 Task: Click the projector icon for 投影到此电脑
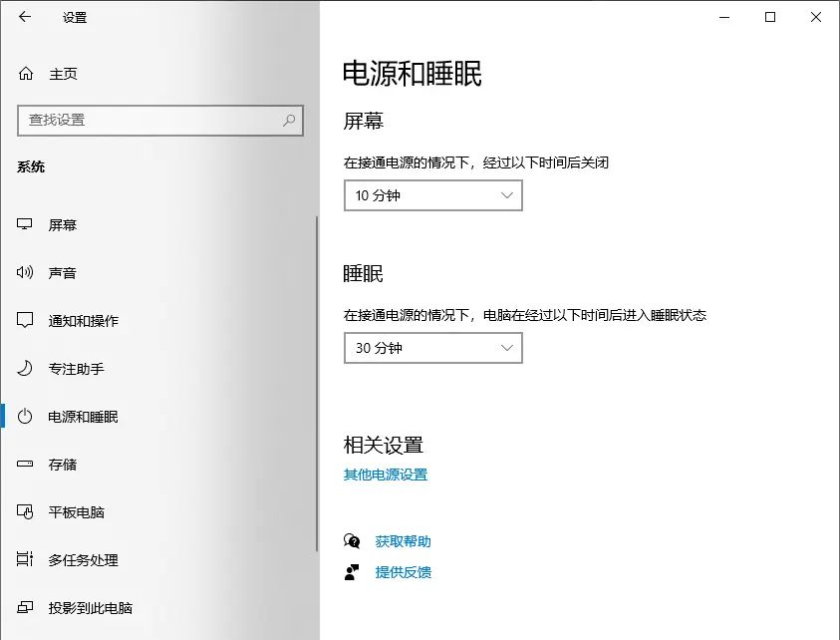pyautogui.click(x=25, y=607)
